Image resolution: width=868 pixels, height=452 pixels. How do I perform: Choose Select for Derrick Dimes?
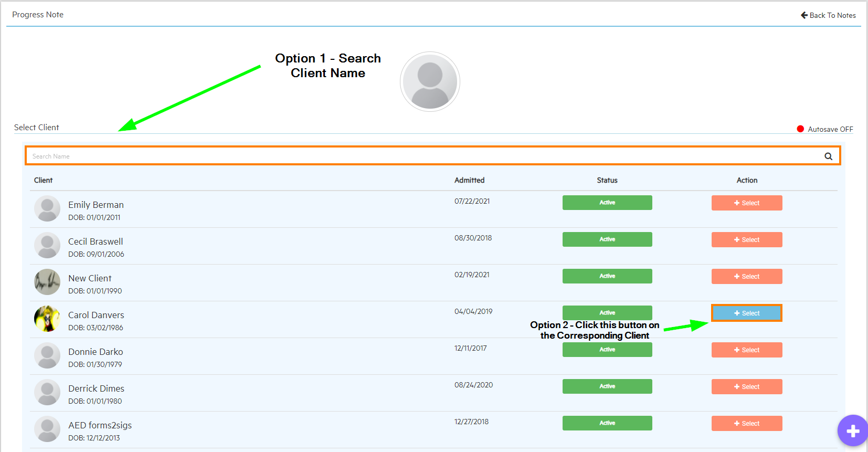746,387
